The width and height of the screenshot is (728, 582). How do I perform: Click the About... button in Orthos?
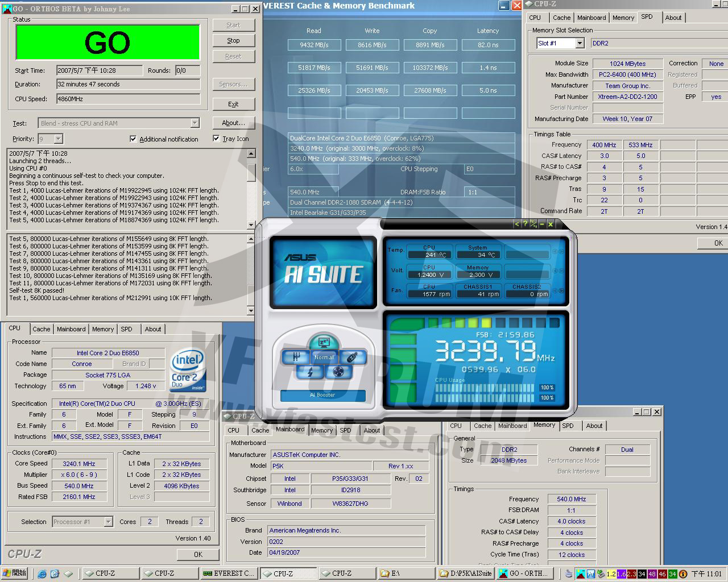tap(233, 123)
